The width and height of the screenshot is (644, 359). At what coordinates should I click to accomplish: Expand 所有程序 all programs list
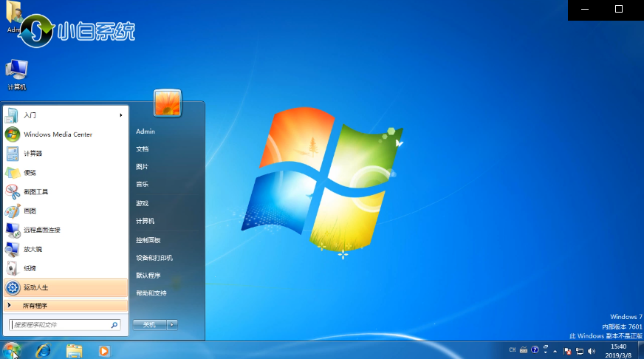35,306
